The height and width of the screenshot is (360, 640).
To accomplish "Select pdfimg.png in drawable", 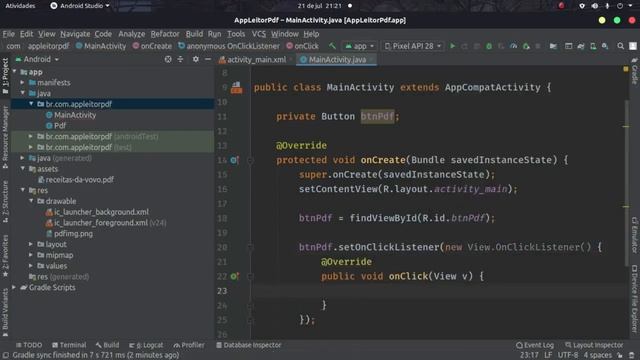I will point(73,233).
